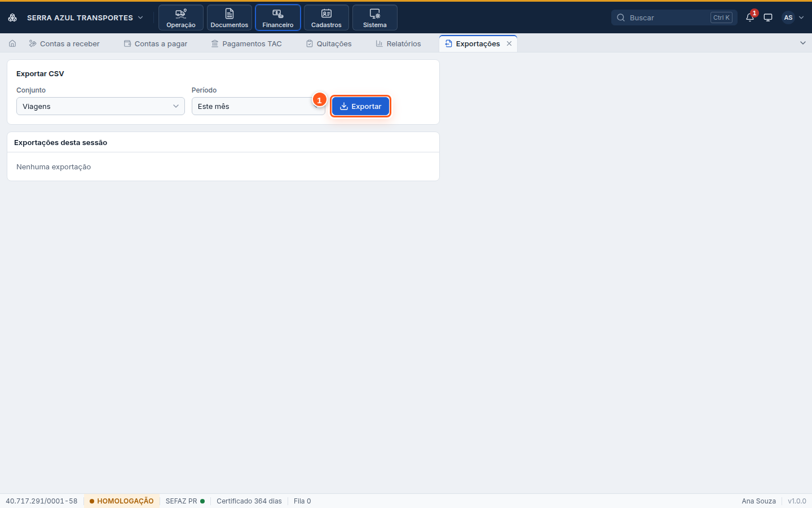Open the Documentos module
This screenshot has width=812, height=508.
click(230, 17)
